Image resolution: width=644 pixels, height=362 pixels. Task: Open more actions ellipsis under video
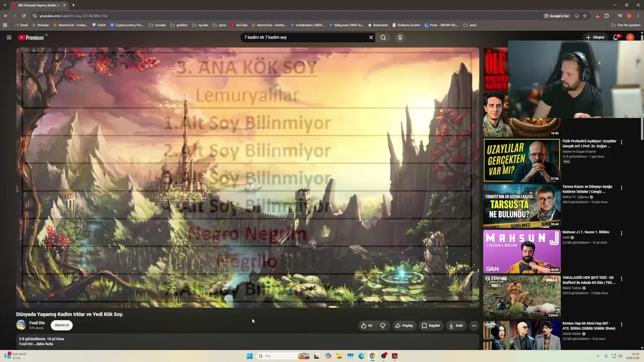pyautogui.click(x=474, y=325)
